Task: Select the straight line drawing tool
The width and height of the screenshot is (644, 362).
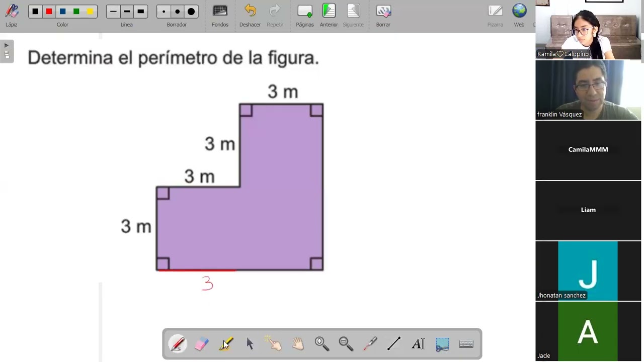Action: click(x=394, y=344)
